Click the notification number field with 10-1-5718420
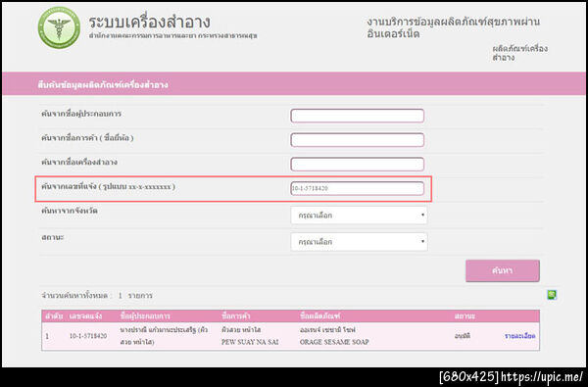 pos(357,188)
